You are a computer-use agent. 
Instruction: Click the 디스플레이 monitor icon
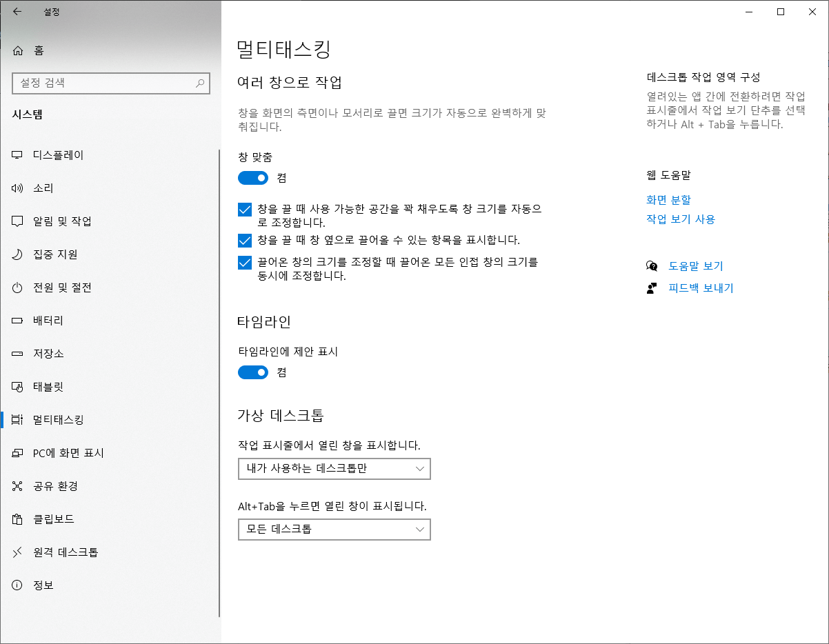pos(18,155)
